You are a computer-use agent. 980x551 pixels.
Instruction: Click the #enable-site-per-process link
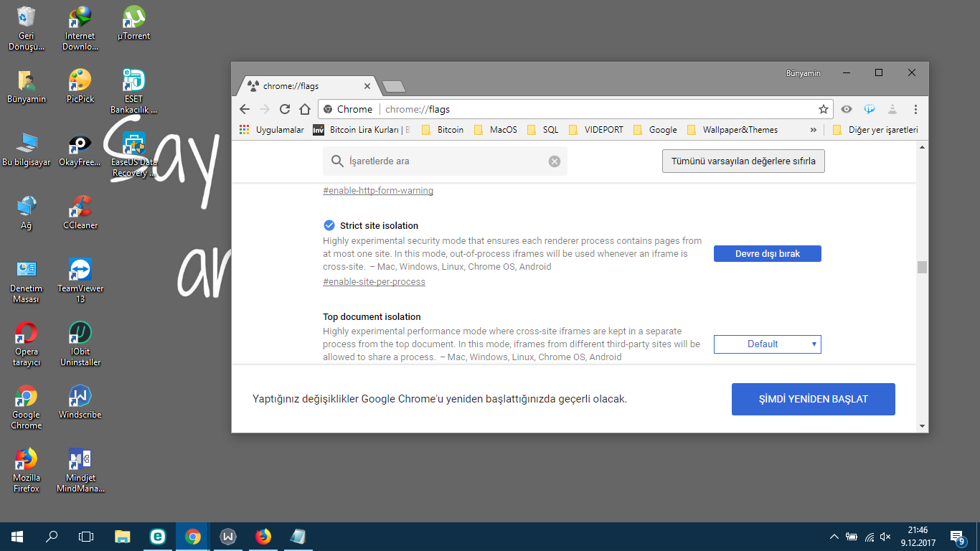(x=374, y=282)
